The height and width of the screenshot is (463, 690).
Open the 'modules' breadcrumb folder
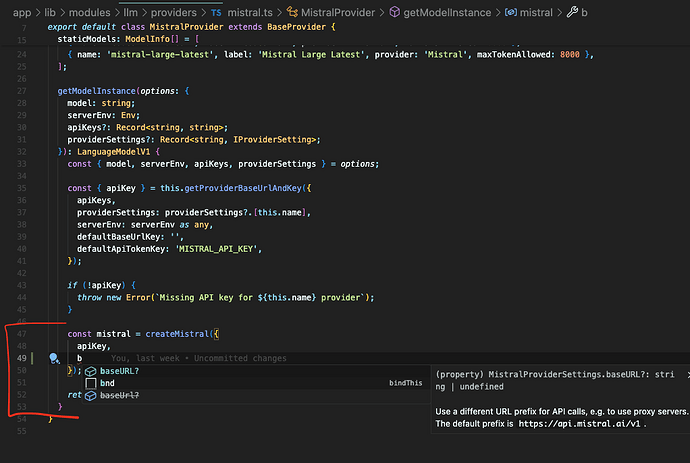pyautogui.click(x=90, y=13)
